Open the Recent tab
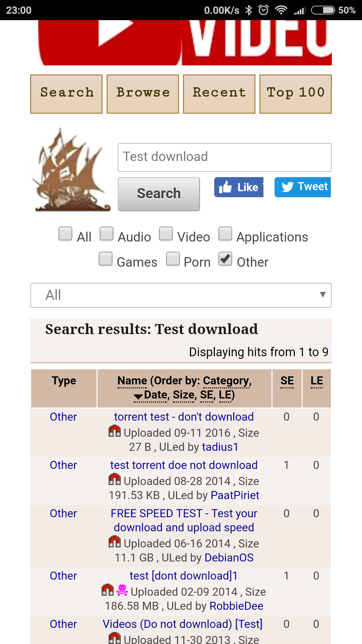Image resolution: width=362 pixels, height=644 pixels. click(219, 94)
